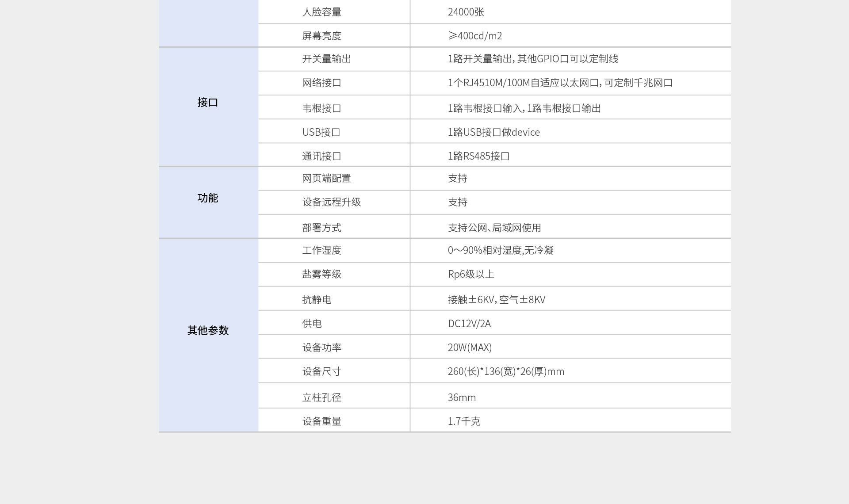
Task: Click 支持 value beside 设备远程升级
Action: click(457, 202)
